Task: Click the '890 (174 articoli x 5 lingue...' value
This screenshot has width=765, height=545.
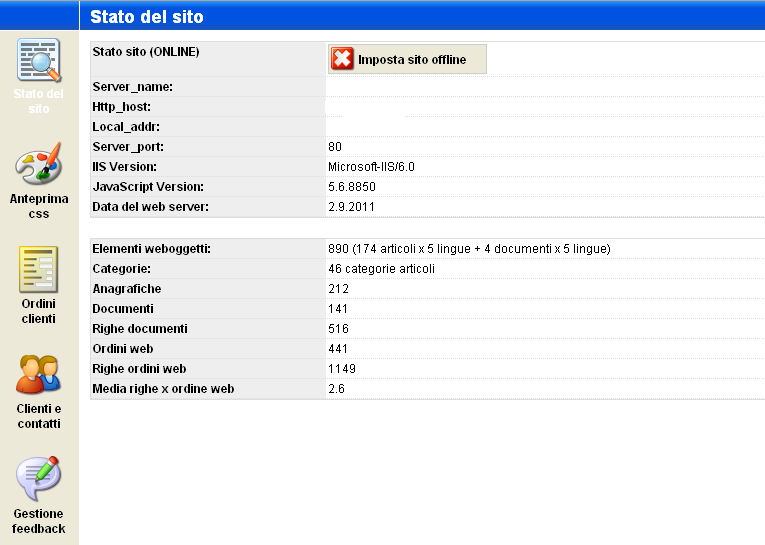Action: 469,249
